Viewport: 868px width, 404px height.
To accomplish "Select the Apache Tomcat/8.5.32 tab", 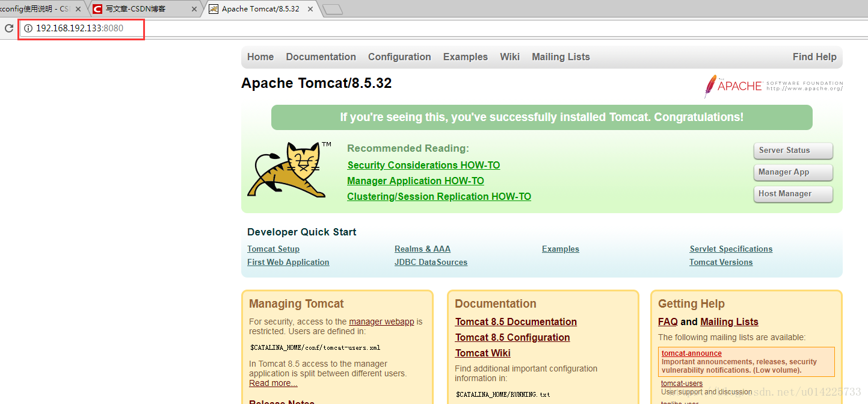I will coord(260,9).
